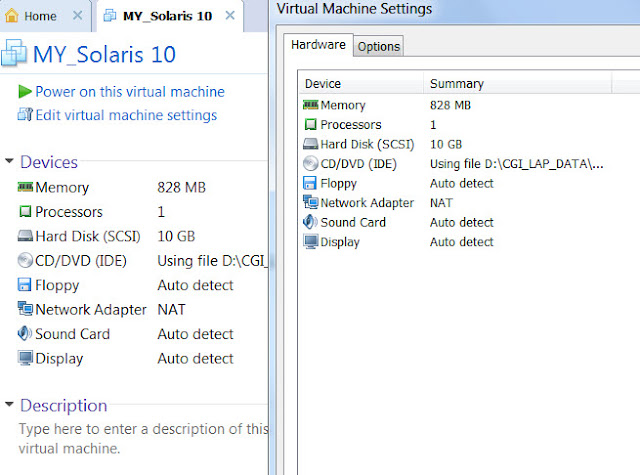Click the Floppy icon in Devices panel
This screenshot has height=475, width=640.
[26, 285]
